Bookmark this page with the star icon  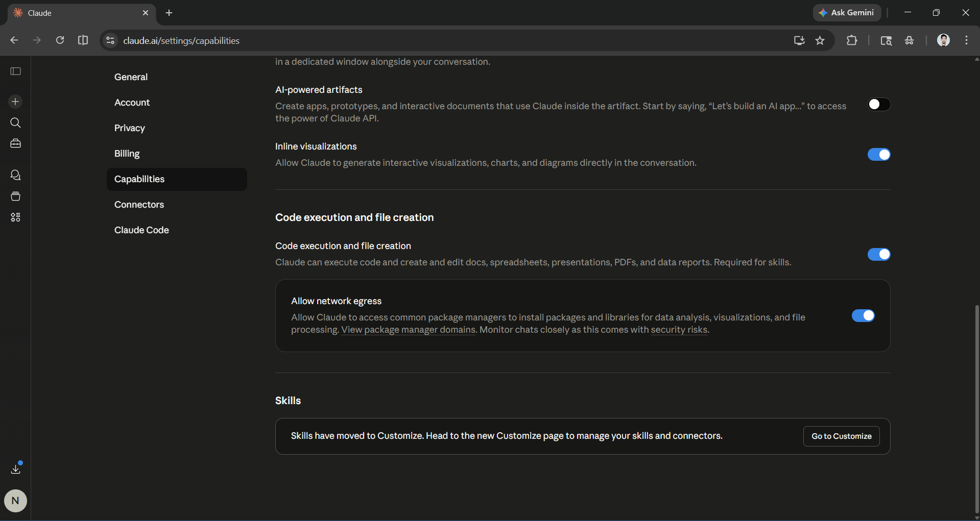[x=820, y=40]
